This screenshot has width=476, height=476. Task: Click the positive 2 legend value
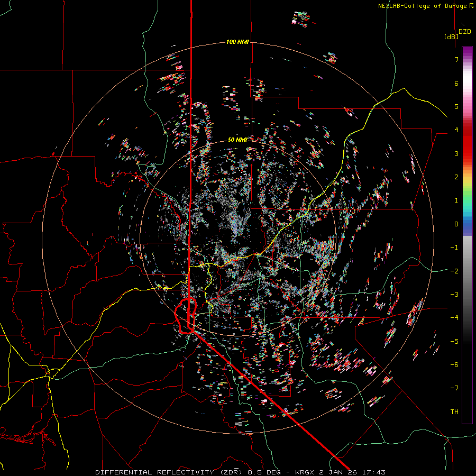(456, 177)
